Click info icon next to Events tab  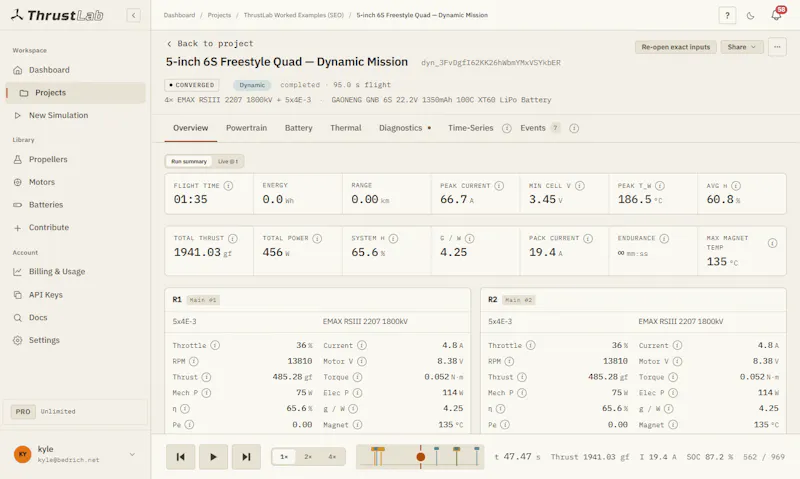[x=574, y=129]
